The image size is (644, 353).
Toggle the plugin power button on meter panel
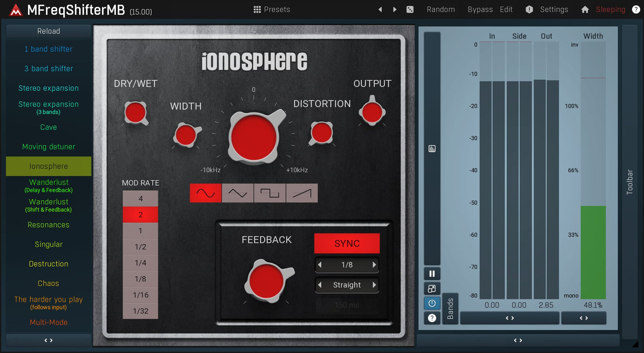click(432, 303)
